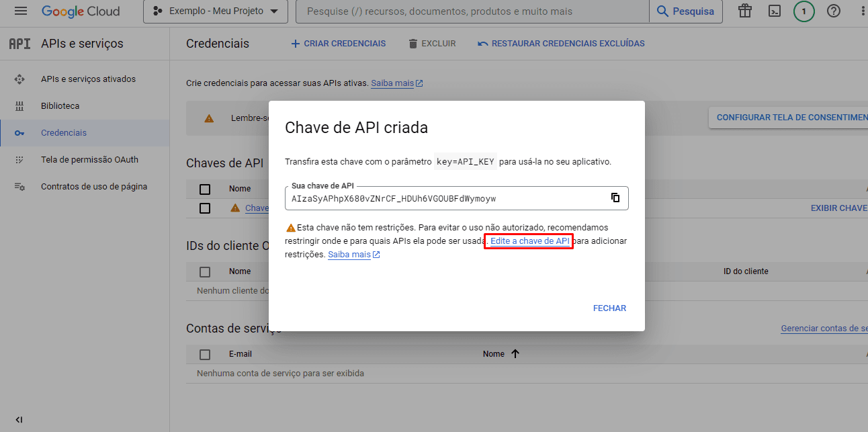Open Cloud Shell terminal icon
Image resolution: width=868 pixels, height=432 pixels.
pos(775,11)
